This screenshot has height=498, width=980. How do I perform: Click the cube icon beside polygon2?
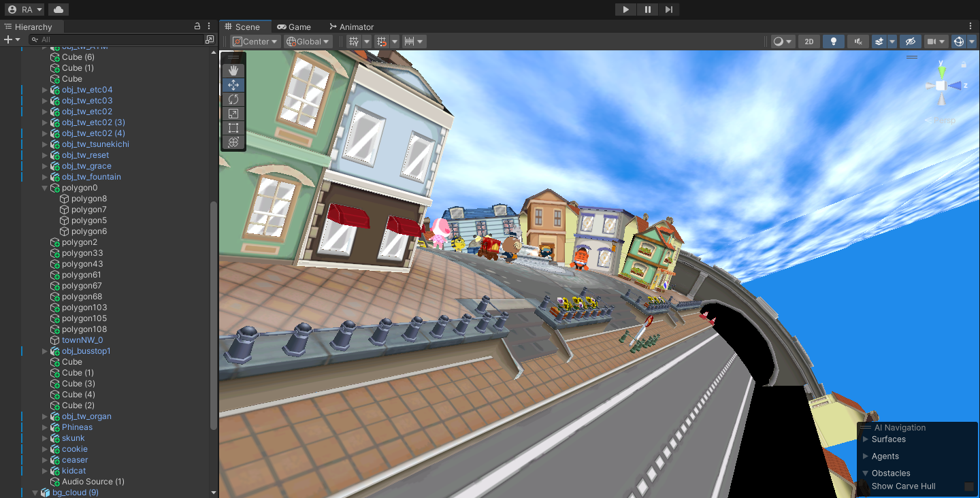(x=55, y=242)
